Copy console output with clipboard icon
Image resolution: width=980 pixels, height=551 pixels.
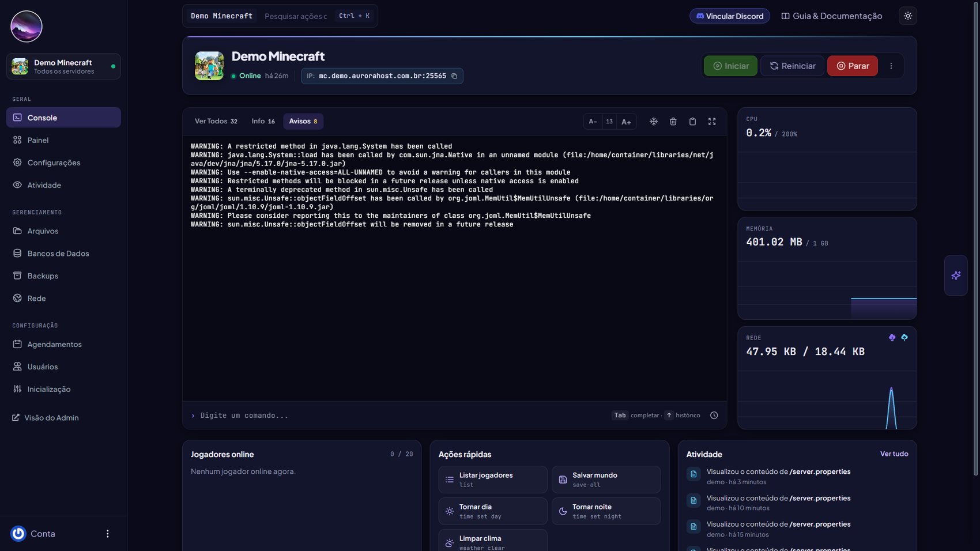692,122
